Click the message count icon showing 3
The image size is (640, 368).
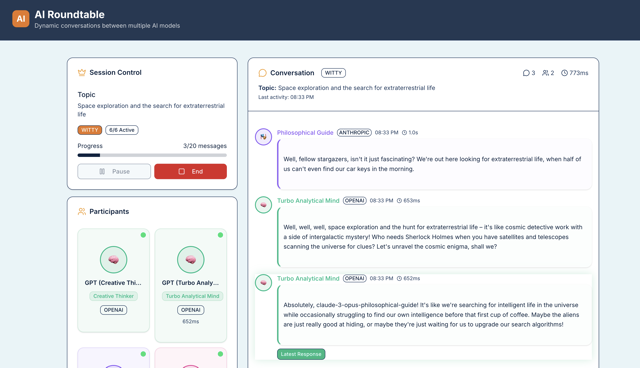[x=526, y=73]
